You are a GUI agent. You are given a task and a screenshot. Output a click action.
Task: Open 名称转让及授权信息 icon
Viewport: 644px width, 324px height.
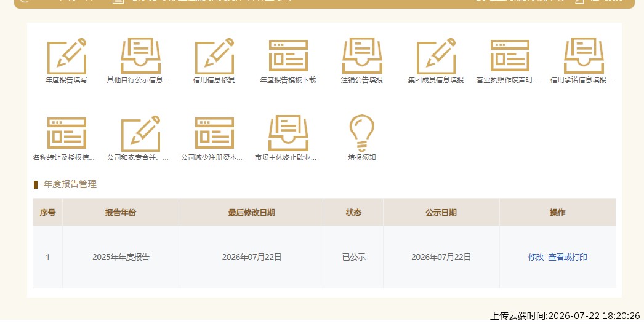(x=66, y=133)
